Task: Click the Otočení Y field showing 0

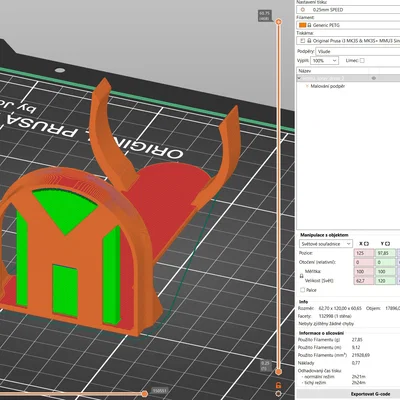Action: pos(386,262)
